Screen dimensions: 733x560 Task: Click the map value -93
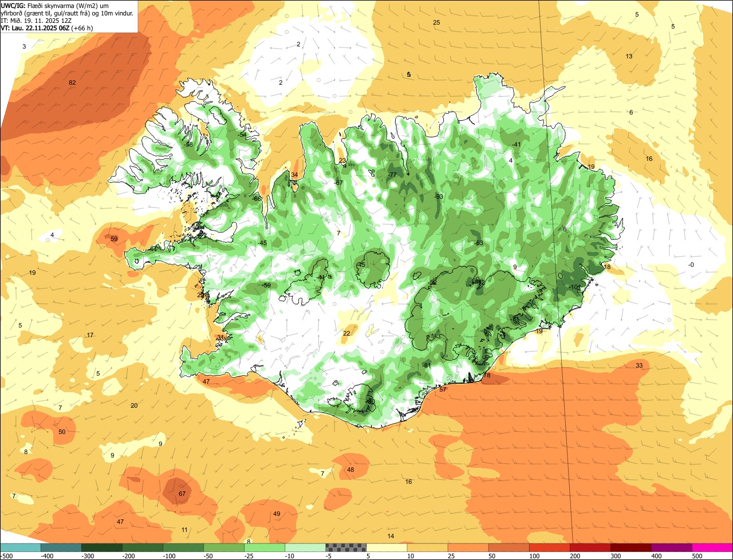point(439,196)
